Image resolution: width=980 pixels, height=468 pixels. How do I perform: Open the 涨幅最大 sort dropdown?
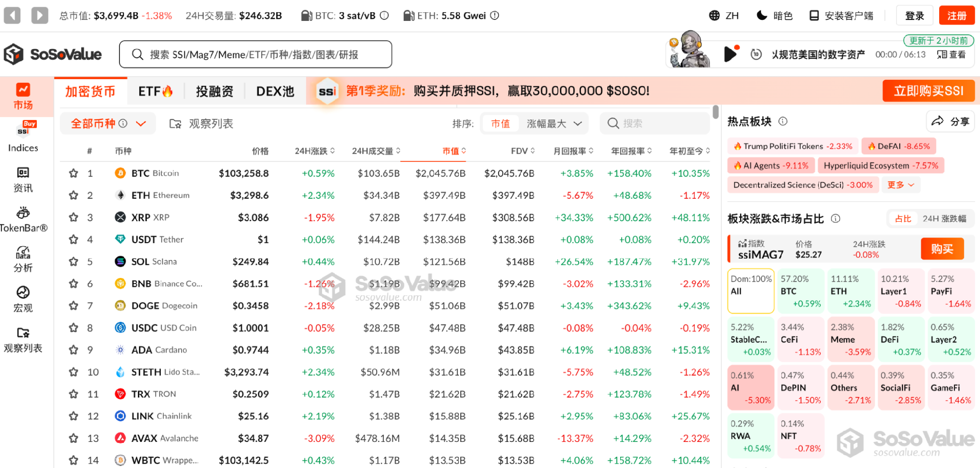pyautogui.click(x=554, y=124)
